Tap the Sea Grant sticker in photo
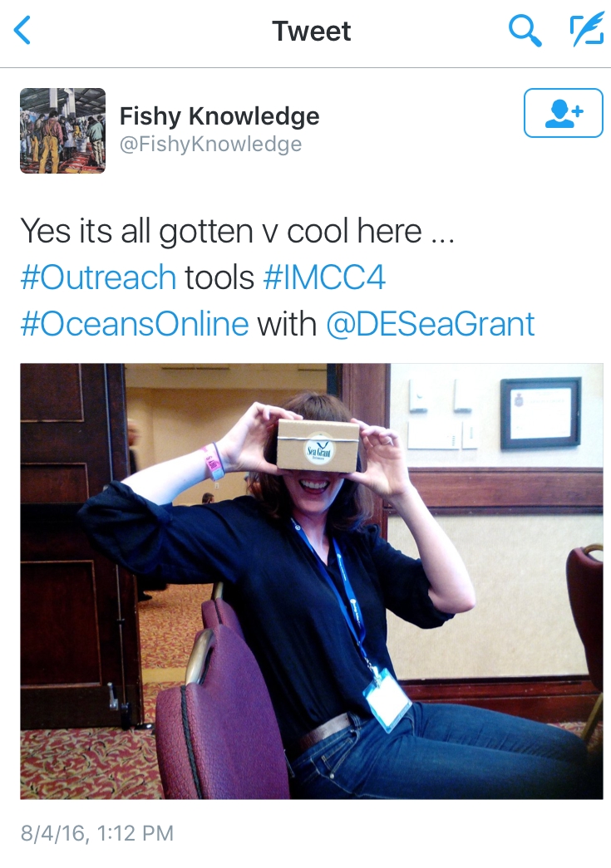 coord(319,449)
